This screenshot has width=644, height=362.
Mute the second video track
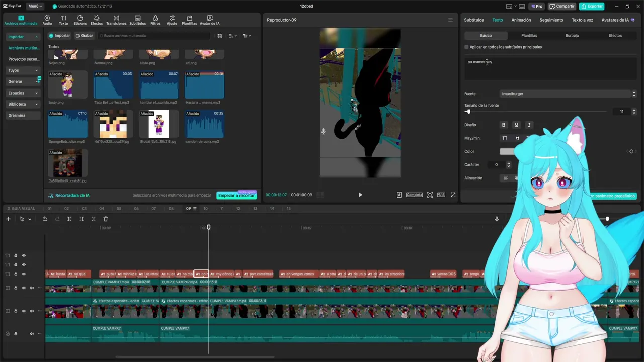coord(32,311)
